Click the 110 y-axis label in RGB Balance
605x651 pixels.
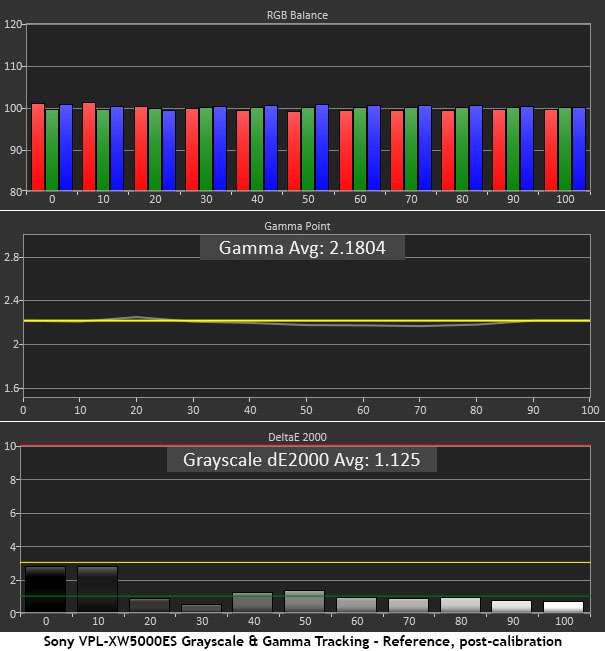(x=12, y=66)
